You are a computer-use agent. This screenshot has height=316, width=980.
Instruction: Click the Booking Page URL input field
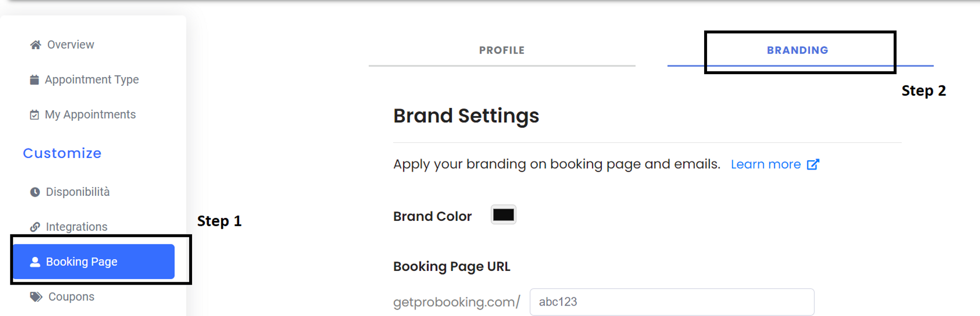[x=672, y=302]
